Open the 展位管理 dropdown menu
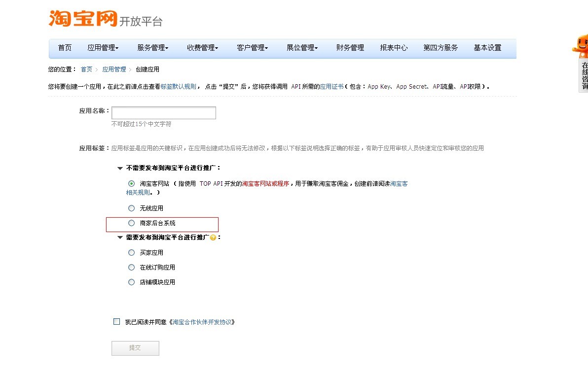Image resolution: width=588 pixels, height=372 pixels. [302, 48]
